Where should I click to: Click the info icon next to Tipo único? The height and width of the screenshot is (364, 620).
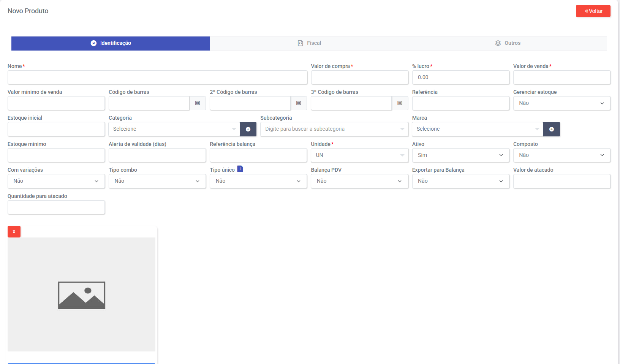(x=240, y=169)
